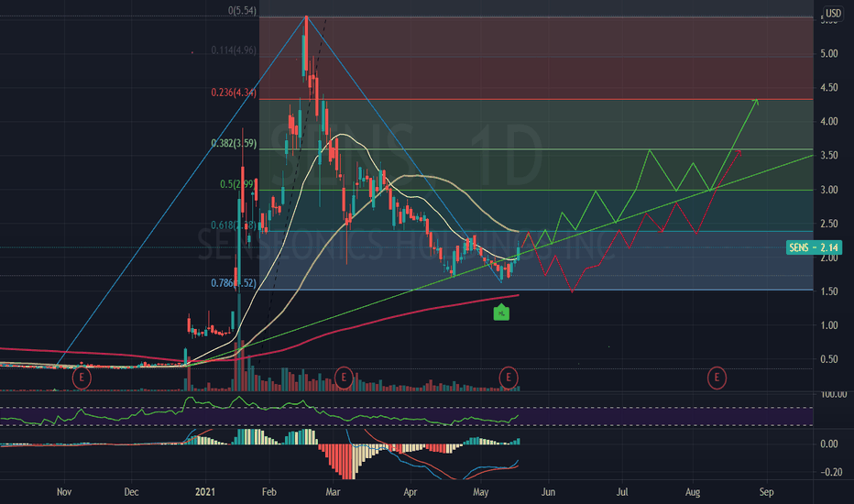
Task: Select the 0.114(4.96) Fibonacci label
Action: (234, 50)
